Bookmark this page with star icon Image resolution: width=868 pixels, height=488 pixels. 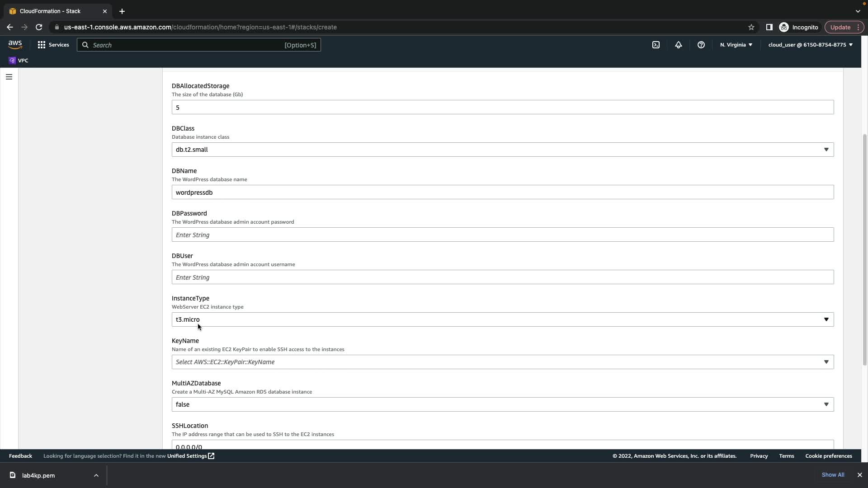point(751,27)
